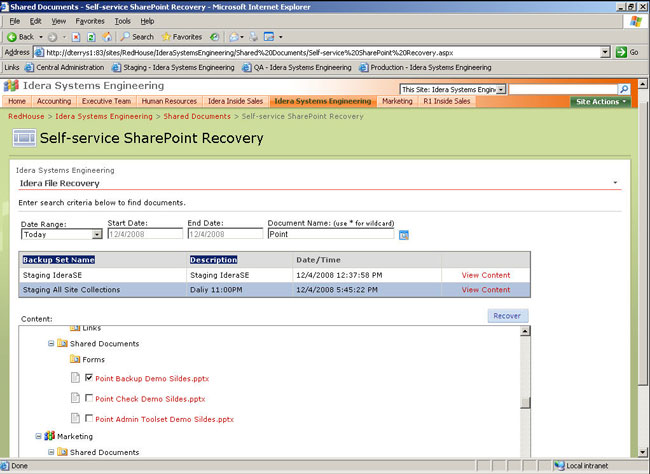The height and width of the screenshot is (474, 650).
Task: Open Point Backup Demo Sildes.pptx file link
Action: pyautogui.click(x=152, y=379)
